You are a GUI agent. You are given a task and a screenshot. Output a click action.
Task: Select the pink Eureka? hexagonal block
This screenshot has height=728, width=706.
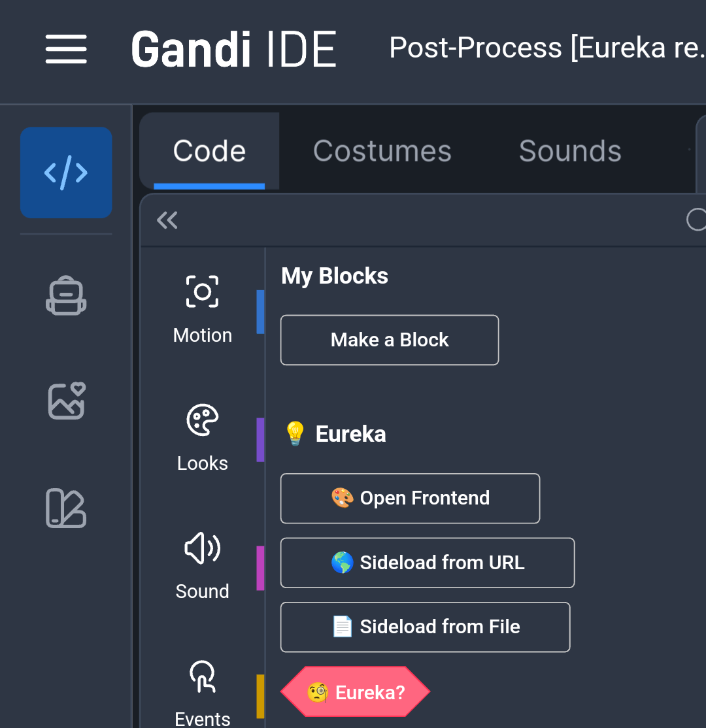tap(356, 692)
